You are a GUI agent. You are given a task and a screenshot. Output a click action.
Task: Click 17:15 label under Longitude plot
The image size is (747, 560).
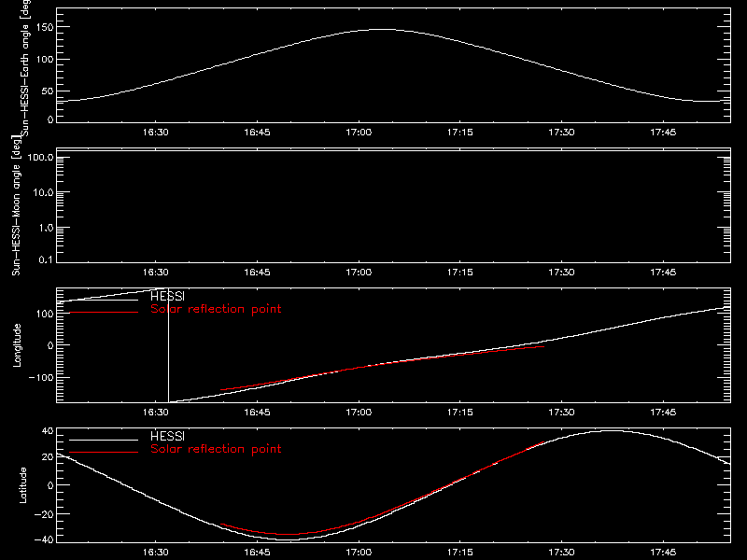(x=459, y=413)
